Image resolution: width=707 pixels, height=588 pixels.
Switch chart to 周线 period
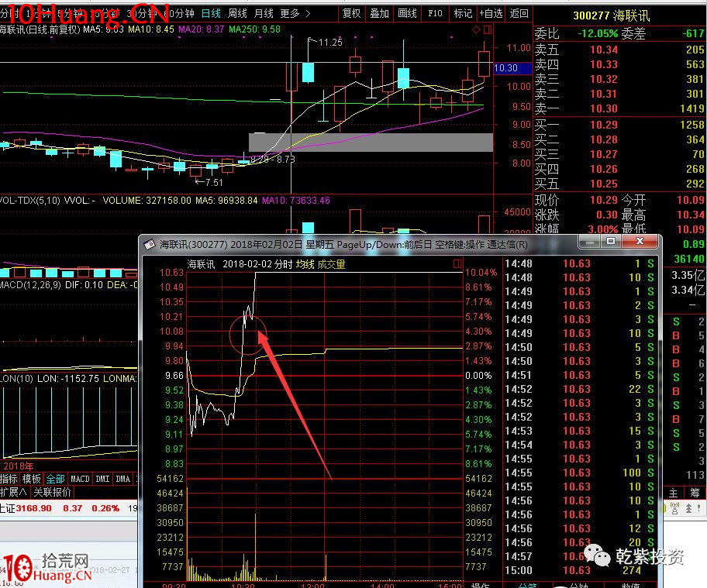pyautogui.click(x=237, y=13)
